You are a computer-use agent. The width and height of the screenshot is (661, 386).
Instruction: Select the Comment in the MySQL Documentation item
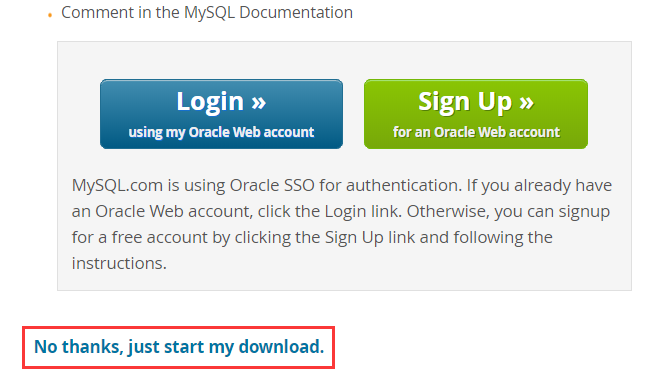tap(207, 13)
